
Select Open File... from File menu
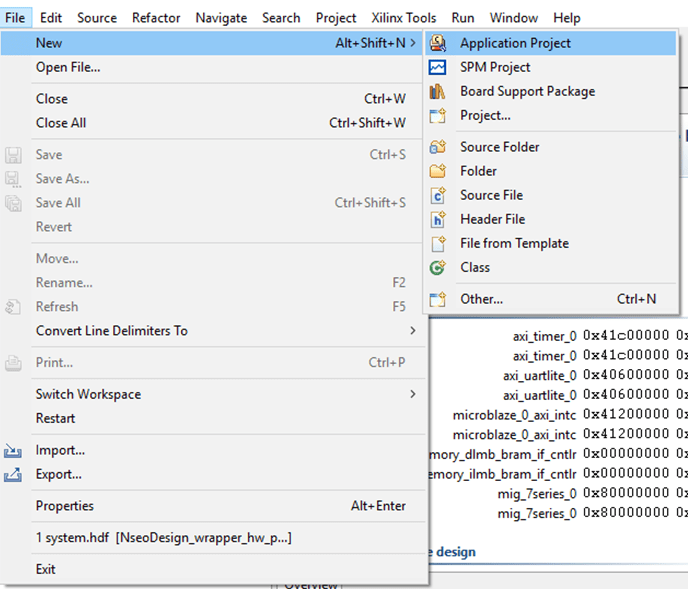(x=68, y=67)
